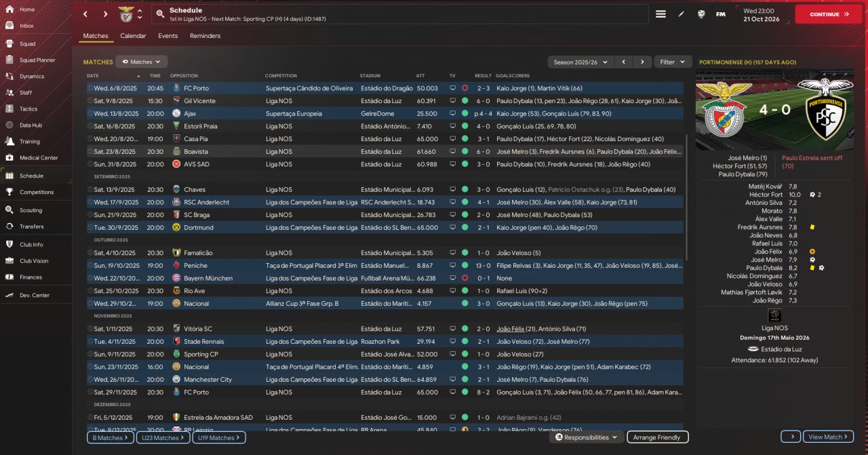Open the hamburger menu icon in the top bar
868x455 pixels.
click(660, 14)
